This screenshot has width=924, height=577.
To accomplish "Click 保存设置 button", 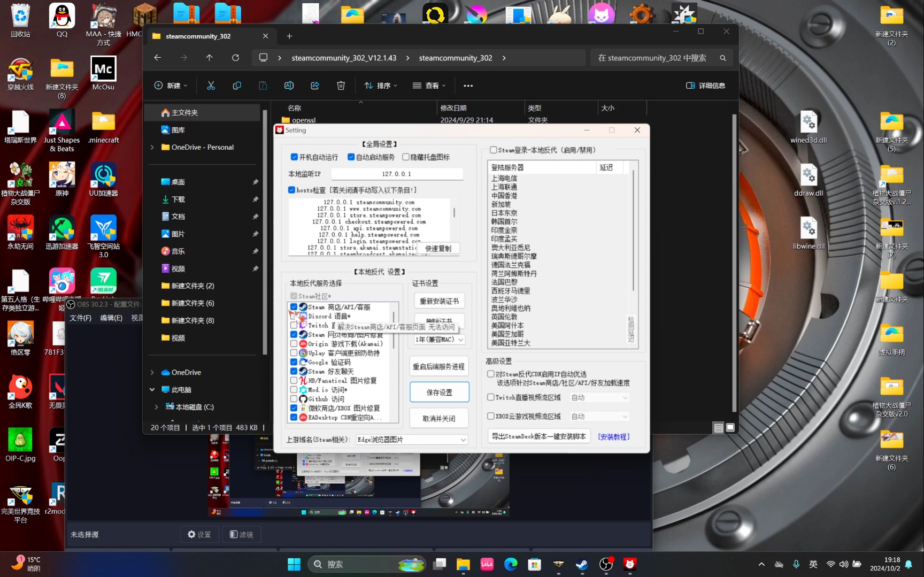I will [440, 393].
